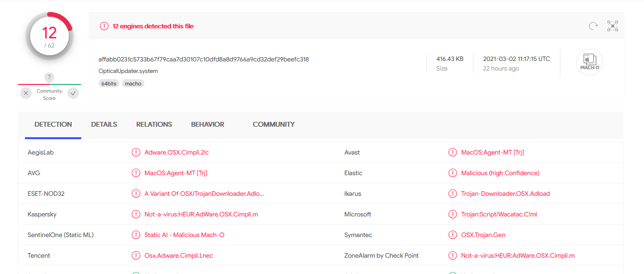This screenshot has height=274, width=644.
Task: Click the warning icon in AegisLab row
Action: [x=136, y=153]
